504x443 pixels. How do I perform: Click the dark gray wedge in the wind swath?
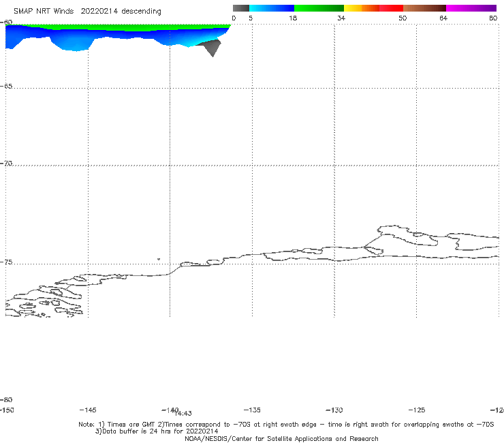coord(210,47)
